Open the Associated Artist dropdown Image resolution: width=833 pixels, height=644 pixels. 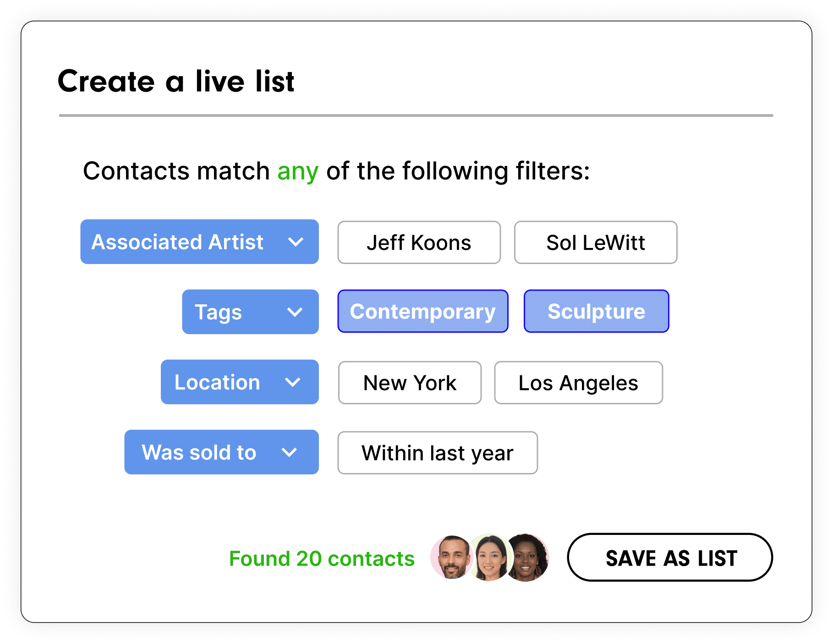coord(199,242)
